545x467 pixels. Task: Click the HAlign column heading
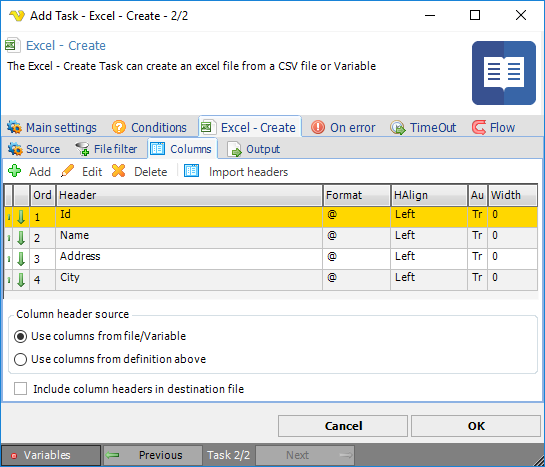(x=429, y=195)
